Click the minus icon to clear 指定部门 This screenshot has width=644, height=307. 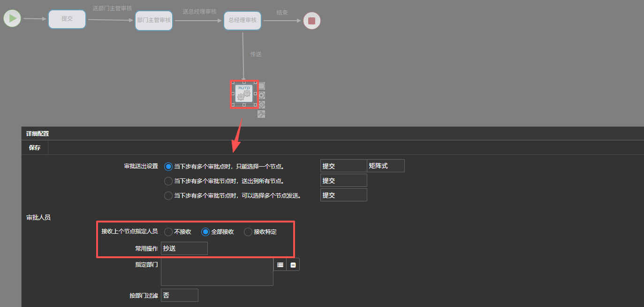pos(293,265)
